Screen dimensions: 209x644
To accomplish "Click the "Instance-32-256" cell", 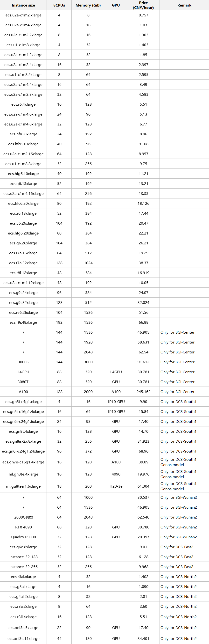I will click(23, 567).
